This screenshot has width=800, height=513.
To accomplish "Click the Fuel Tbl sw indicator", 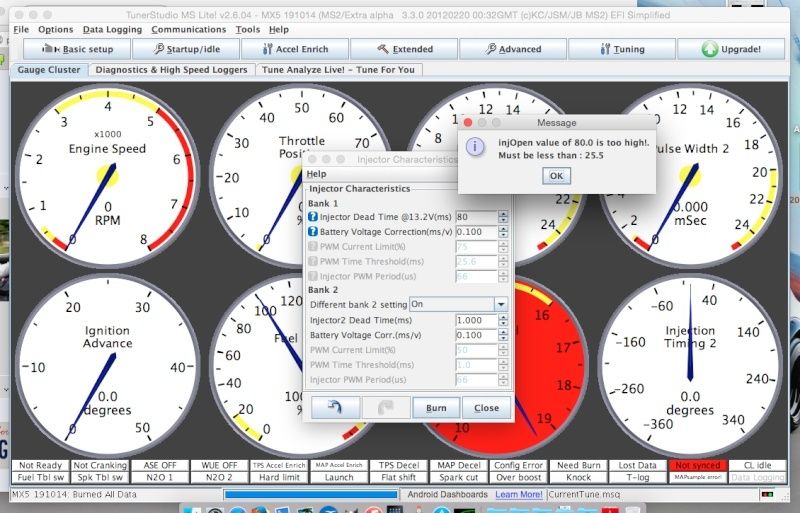I will pyautogui.click(x=40, y=477).
